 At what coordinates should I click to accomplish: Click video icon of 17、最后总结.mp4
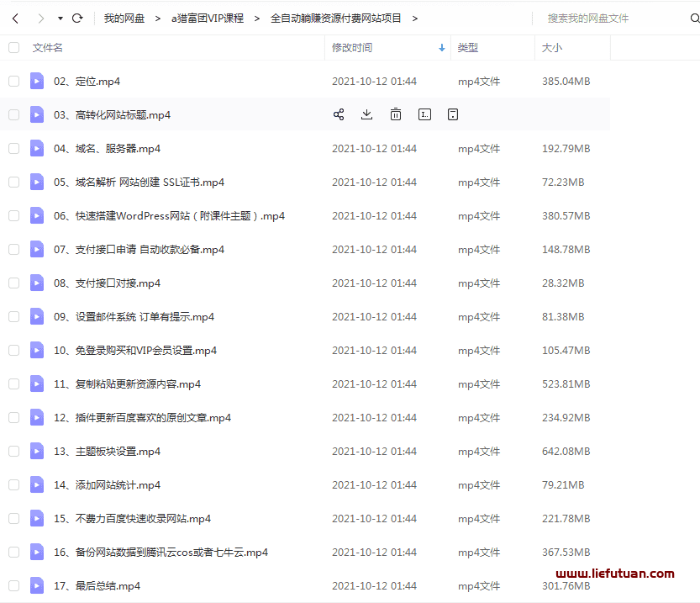point(37,585)
